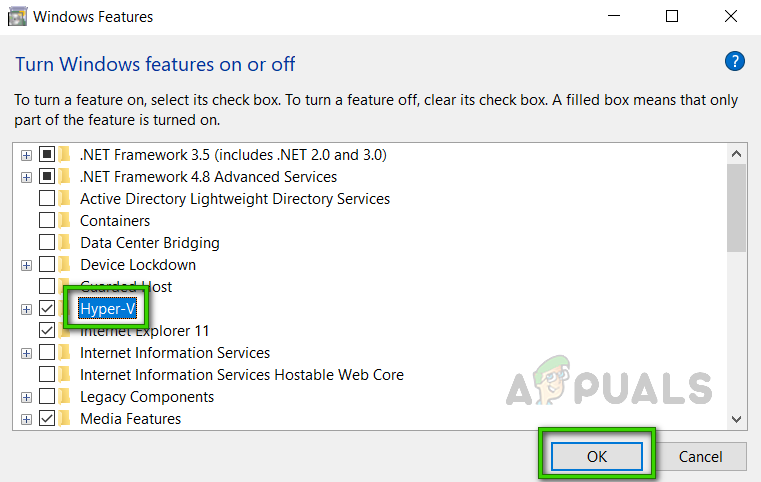Click the Data Center Bridging folder icon
The width and height of the screenshot is (761, 482).
(66, 243)
